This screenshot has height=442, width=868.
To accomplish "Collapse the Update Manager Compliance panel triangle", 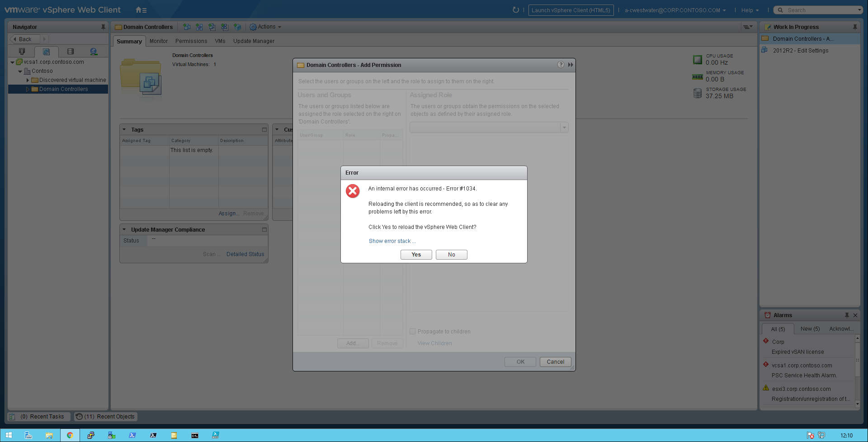I will coord(124,229).
